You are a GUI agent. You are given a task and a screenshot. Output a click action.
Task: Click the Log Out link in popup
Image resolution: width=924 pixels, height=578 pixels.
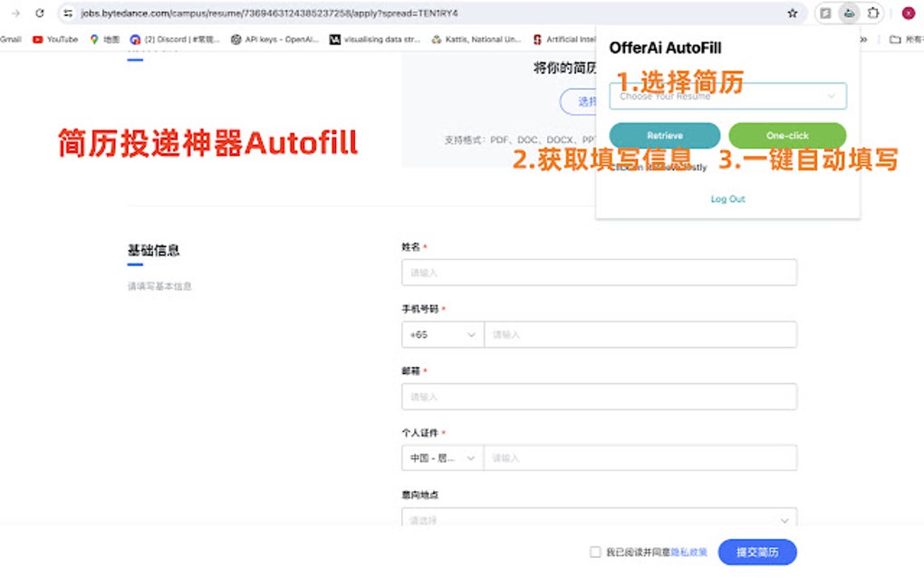[x=727, y=198]
